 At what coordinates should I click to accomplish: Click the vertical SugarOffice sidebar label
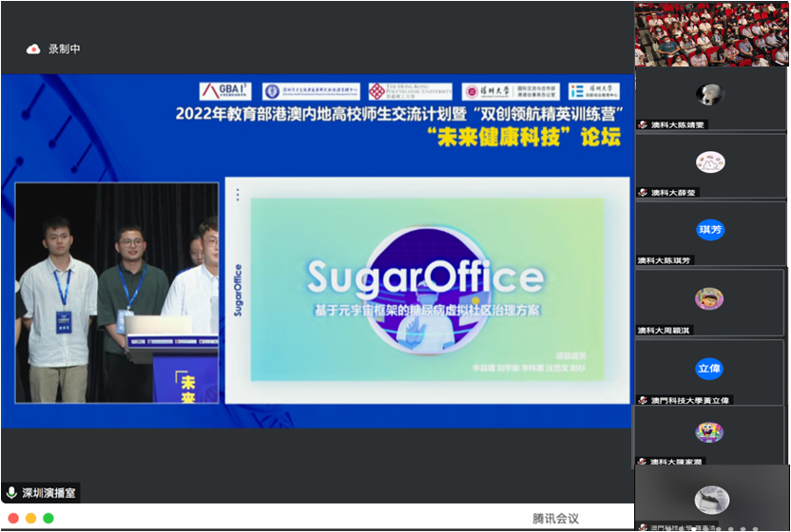point(238,291)
